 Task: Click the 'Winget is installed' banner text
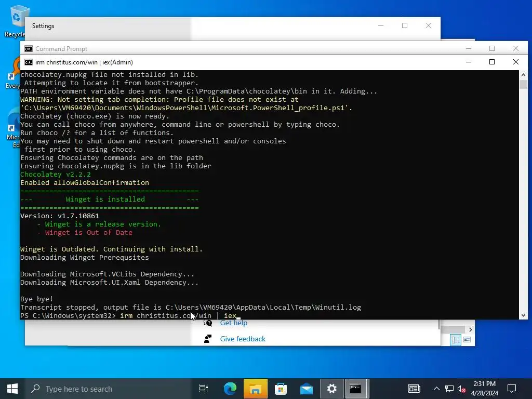click(105, 199)
